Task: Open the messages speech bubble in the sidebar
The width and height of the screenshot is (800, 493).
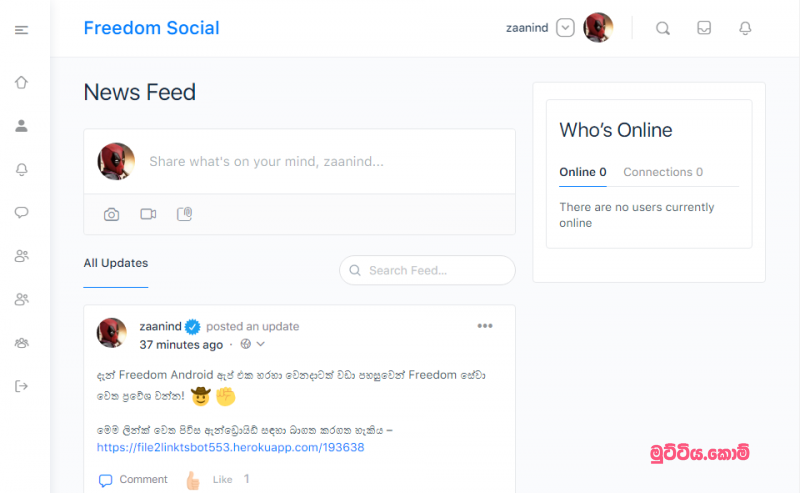Action: (x=21, y=212)
